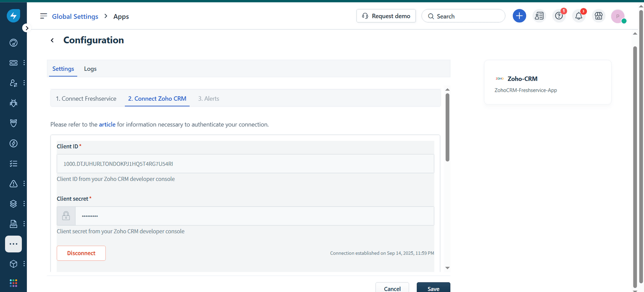Open the kebab menu next to alert triangle icon
This screenshot has width=644, height=292.
pos(24,183)
